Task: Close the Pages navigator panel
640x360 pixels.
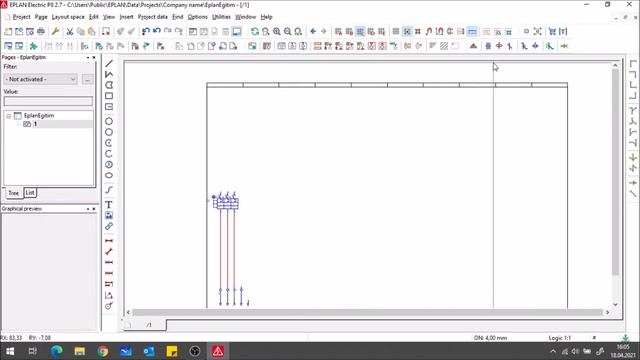Action: click(94, 58)
